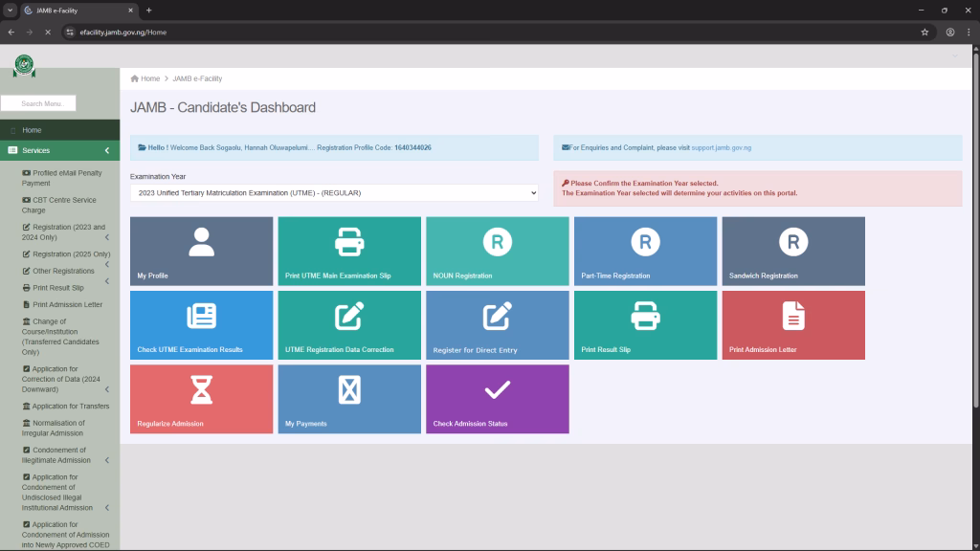
Task: Click the Print Admission Letter document icon
Action: tap(793, 316)
